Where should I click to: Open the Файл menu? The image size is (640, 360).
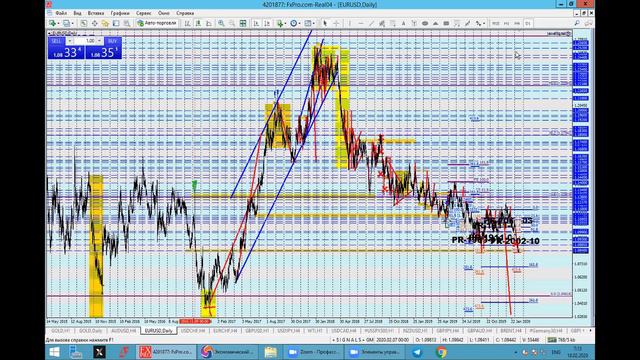[61, 13]
